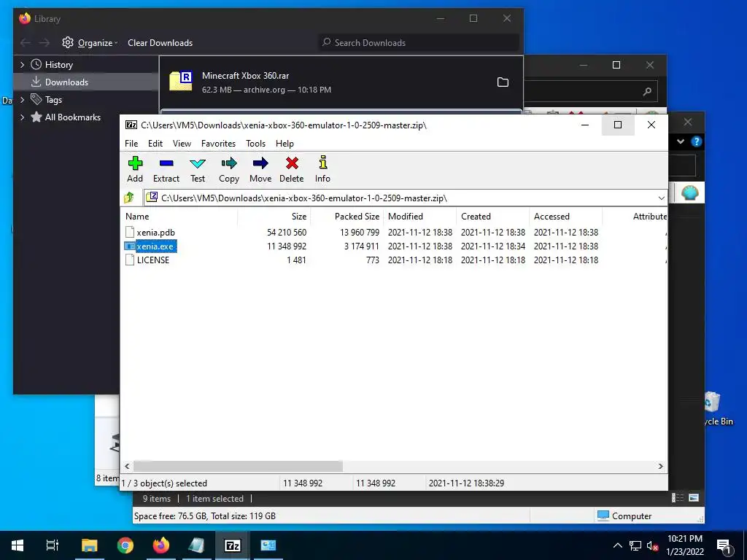The image size is (747, 560).
Task: Open the Info toolbar button
Action: coord(322,169)
